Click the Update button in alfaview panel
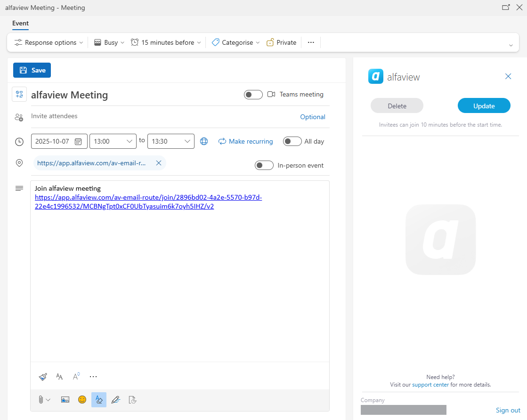The image size is (527, 420). coord(484,106)
